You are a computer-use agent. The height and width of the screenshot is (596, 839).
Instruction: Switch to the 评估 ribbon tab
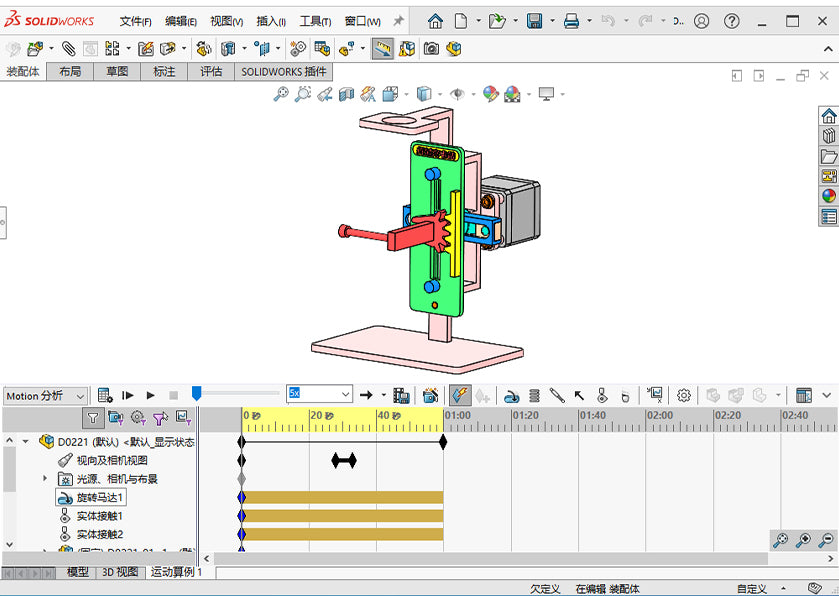211,72
